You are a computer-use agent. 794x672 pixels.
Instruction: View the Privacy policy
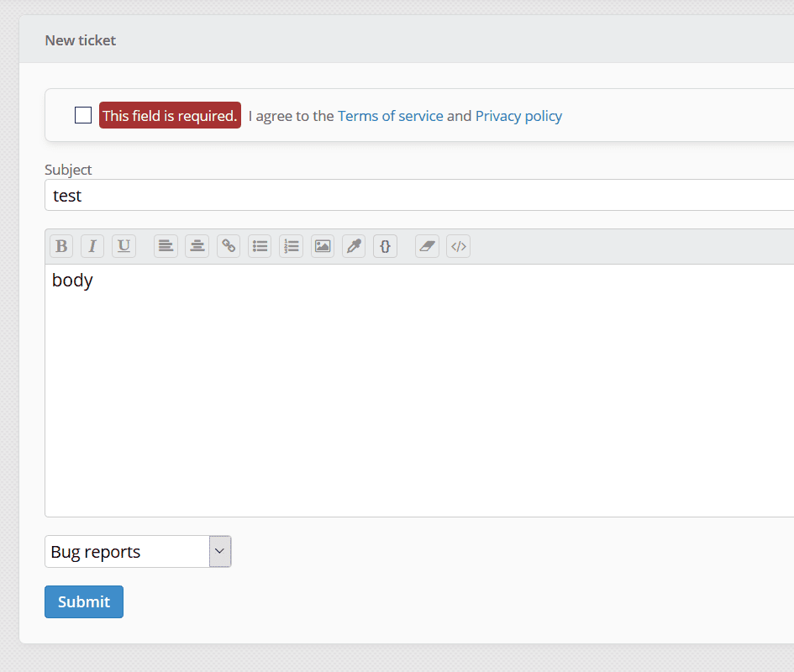tap(518, 116)
